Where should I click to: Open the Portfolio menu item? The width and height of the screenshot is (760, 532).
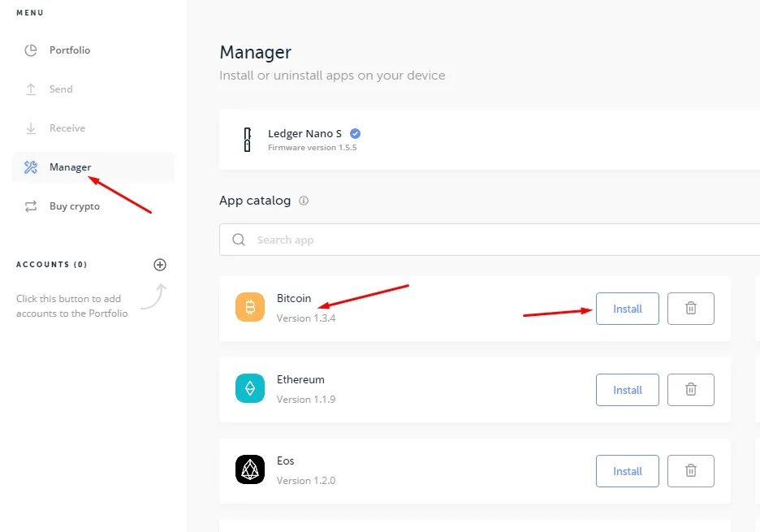(92, 50)
